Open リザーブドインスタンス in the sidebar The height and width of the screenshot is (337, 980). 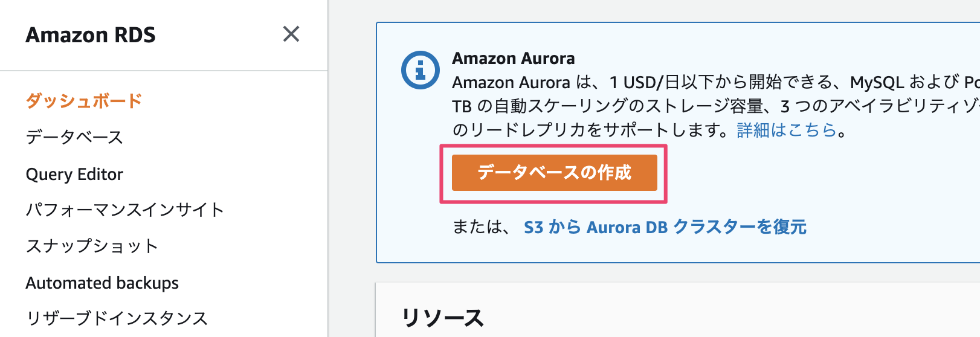(x=117, y=318)
